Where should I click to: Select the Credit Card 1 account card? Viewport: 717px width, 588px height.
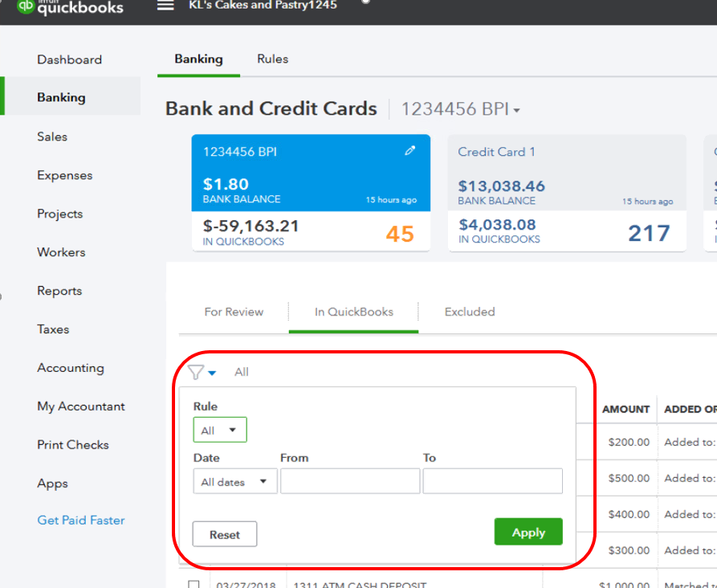point(567,193)
